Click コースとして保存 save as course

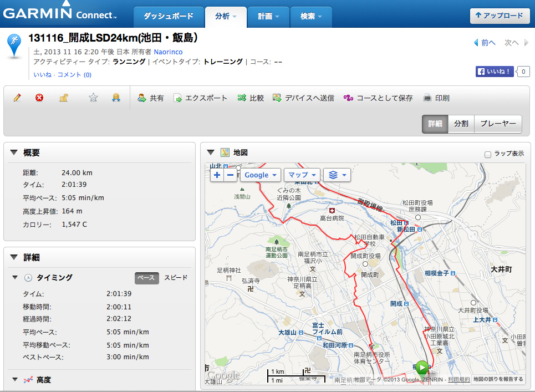click(x=378, y=98)
